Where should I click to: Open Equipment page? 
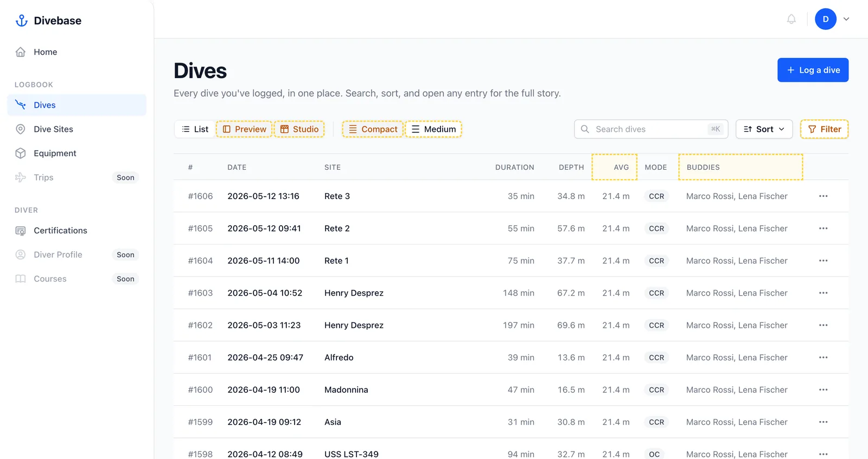pyautogui.click(x=76, y=154)
